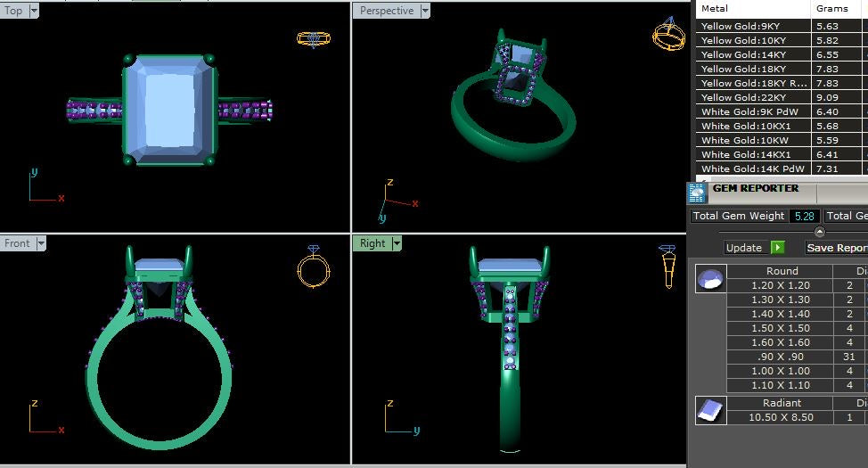Open the Perspective viewport dropdown arrow
This screenshot has height=468, width=868.
point(425,11)
